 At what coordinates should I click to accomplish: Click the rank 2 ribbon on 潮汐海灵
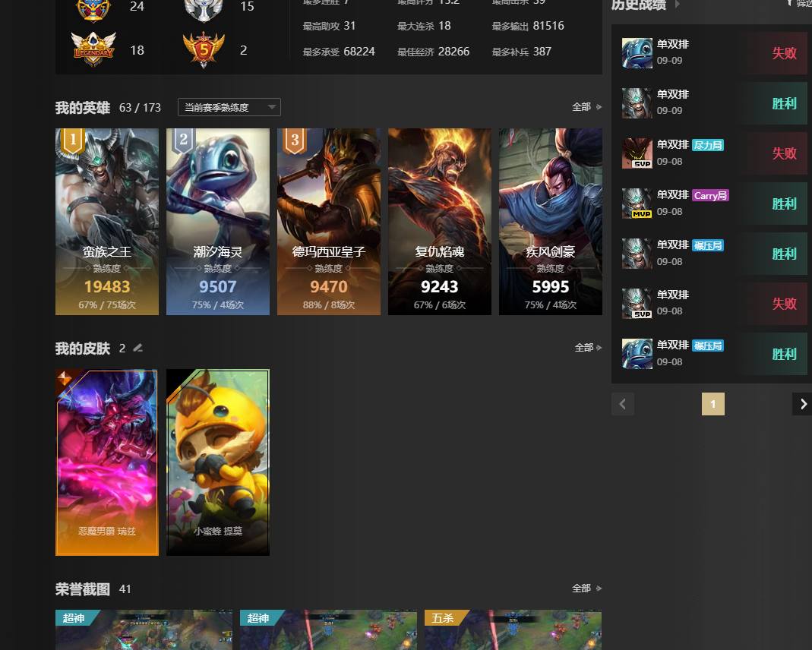pyautogui.click(x=183, y=140)
